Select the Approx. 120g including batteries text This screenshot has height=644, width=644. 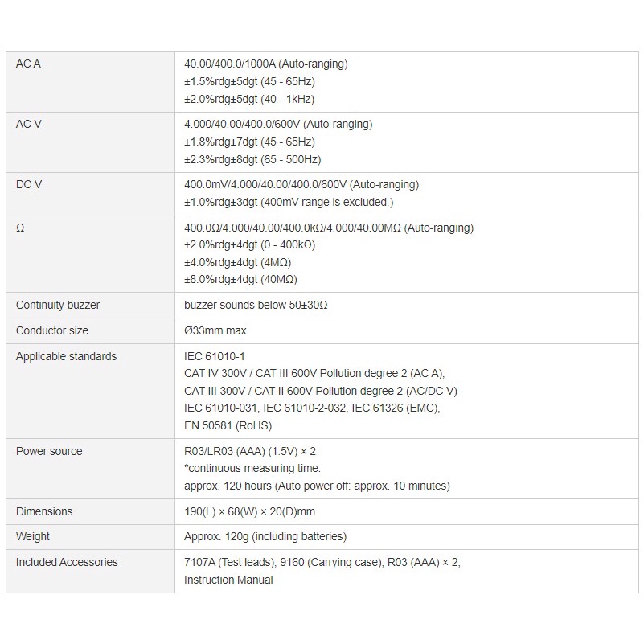coord(265,536)
